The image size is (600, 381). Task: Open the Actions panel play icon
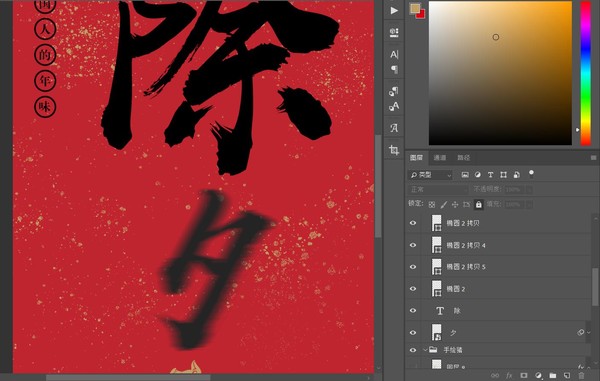tap(394, 11)
